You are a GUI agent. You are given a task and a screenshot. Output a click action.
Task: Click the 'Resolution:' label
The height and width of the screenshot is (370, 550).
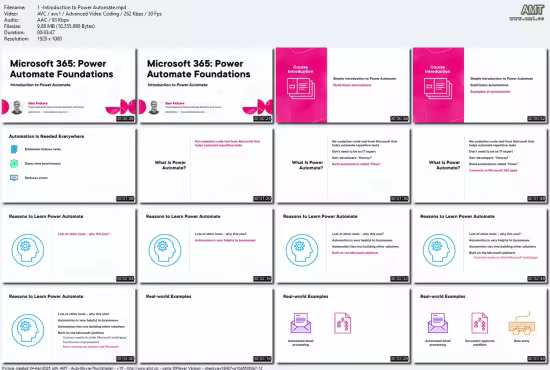coord(16,39)
